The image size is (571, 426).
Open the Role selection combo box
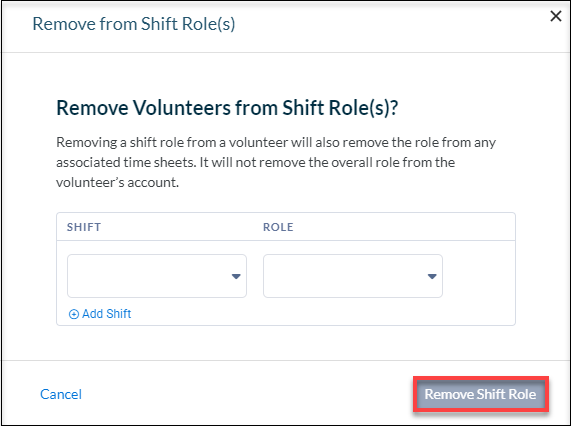pyautogui.click(x=353, y=276)
